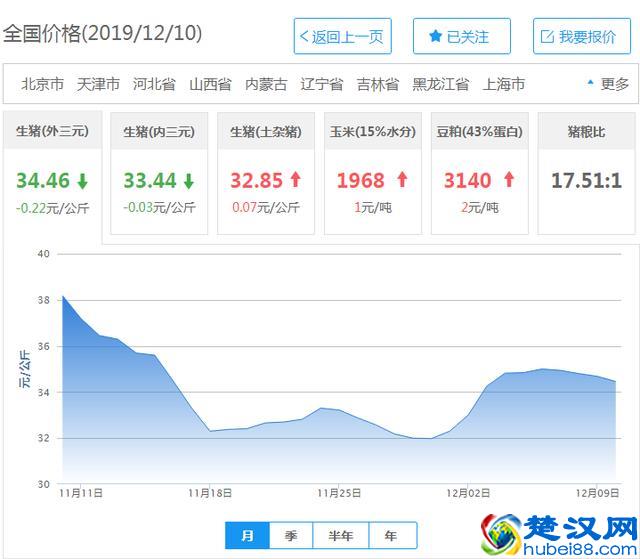Click the 34.46 price value
Image resolution: width=640 pixels, height=559 pixels.
coord(43,180)
